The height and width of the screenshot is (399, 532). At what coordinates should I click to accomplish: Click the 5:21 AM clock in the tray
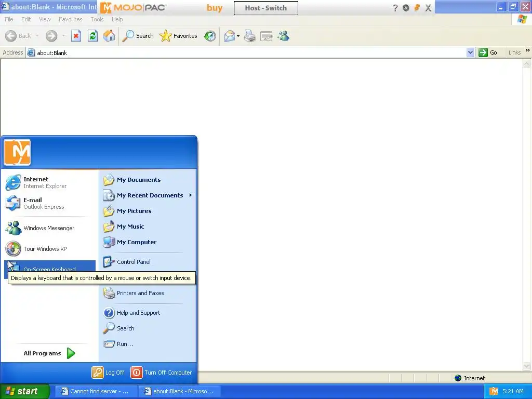[x=513, y=391]
